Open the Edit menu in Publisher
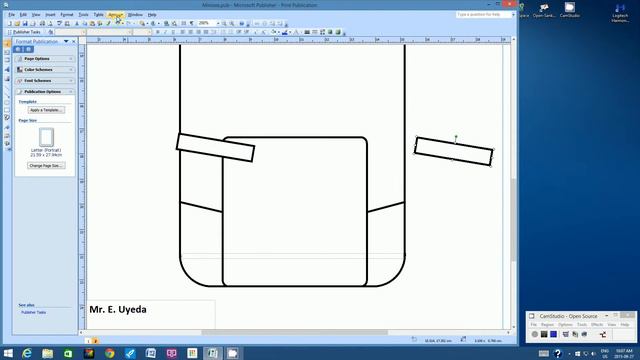This screenshot has width=640, height=360. coord(23,15)
